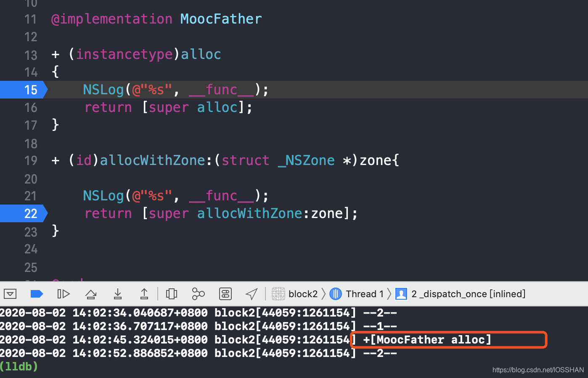Click line number 13 in the gutter
Screen dimensions: 588x378
pyautogui.click(x=31, y=55)
